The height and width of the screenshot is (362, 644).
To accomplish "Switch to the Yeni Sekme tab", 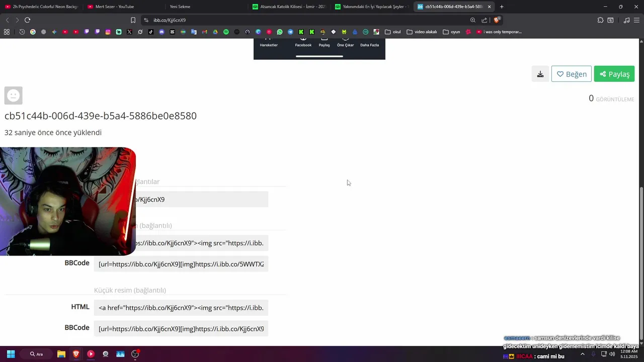I will click(206, 7).
